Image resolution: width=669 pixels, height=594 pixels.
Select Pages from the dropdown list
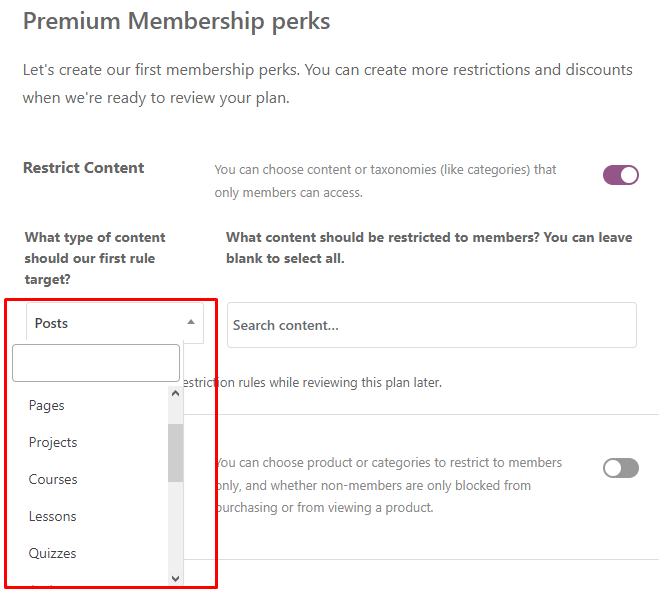click(x=90, y=405)
